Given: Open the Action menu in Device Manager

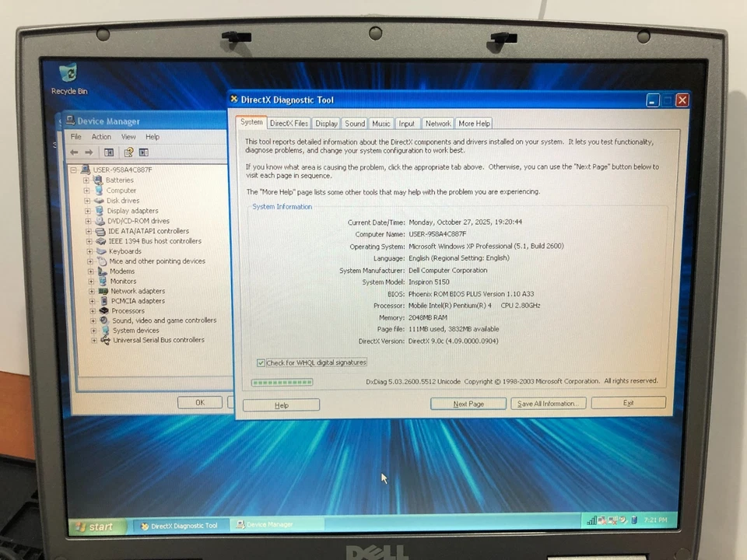Looking at the screenshot, I should click(x=101, y=136).
